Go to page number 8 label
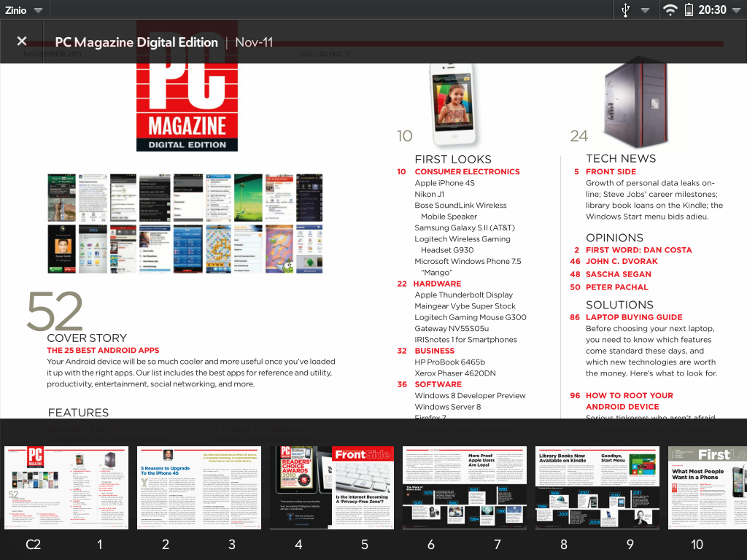This screenshot has width=747, height=560. (x=564, y=544)
